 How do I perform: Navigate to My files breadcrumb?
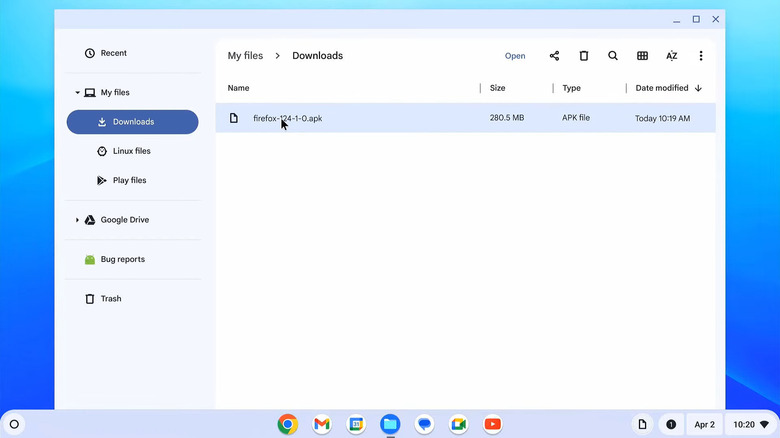point(245,56)
